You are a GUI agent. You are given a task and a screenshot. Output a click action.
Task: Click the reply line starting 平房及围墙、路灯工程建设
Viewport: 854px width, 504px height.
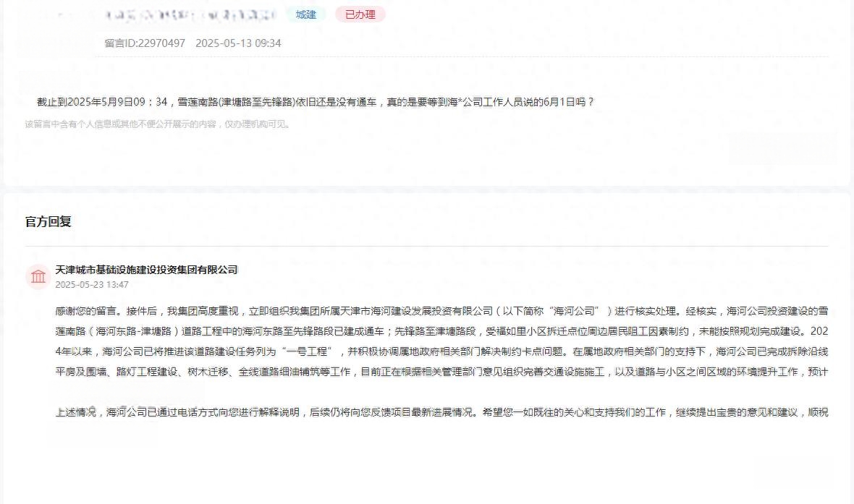click(441, 372)
